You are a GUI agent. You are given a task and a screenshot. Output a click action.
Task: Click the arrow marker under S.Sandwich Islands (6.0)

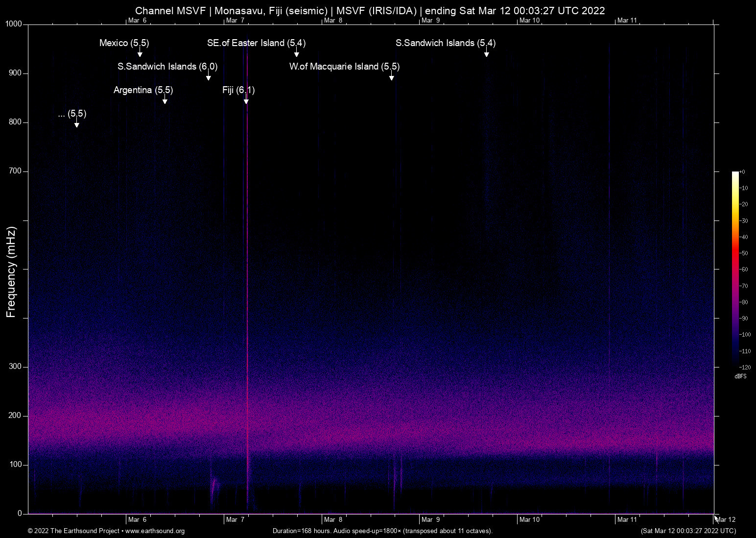pyautogui.click(x=209, y=76)
